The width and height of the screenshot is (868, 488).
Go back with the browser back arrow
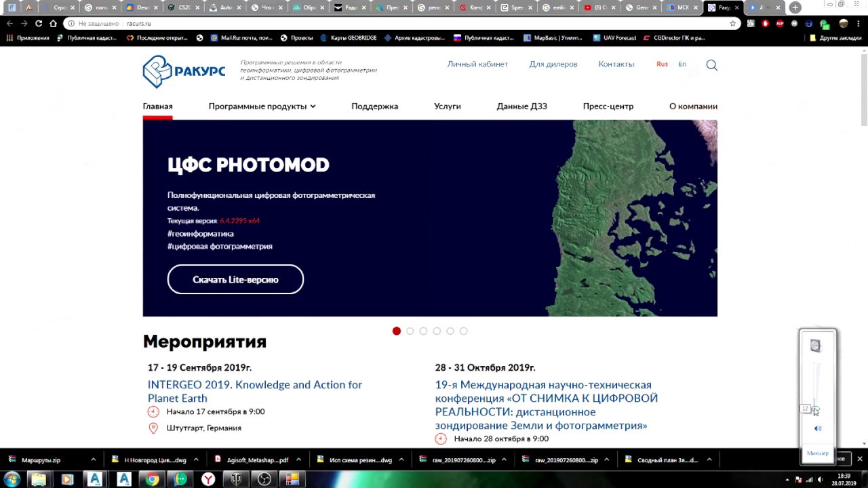coord(9,23)
